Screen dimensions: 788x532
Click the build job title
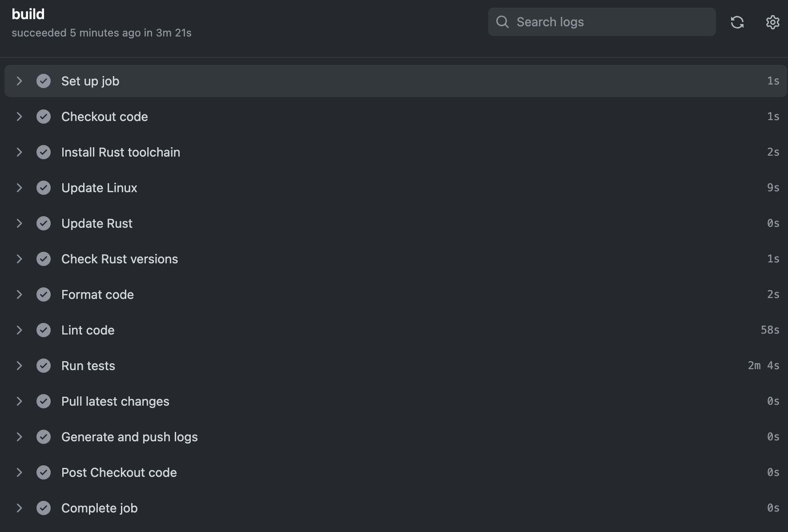pos(28,14)
